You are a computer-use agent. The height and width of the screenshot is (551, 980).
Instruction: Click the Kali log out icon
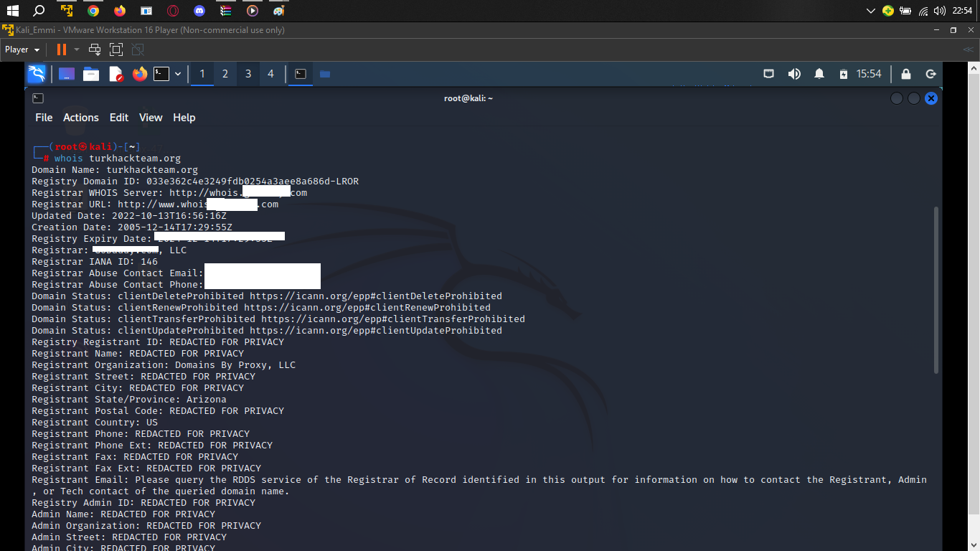[x=931, y=74]
